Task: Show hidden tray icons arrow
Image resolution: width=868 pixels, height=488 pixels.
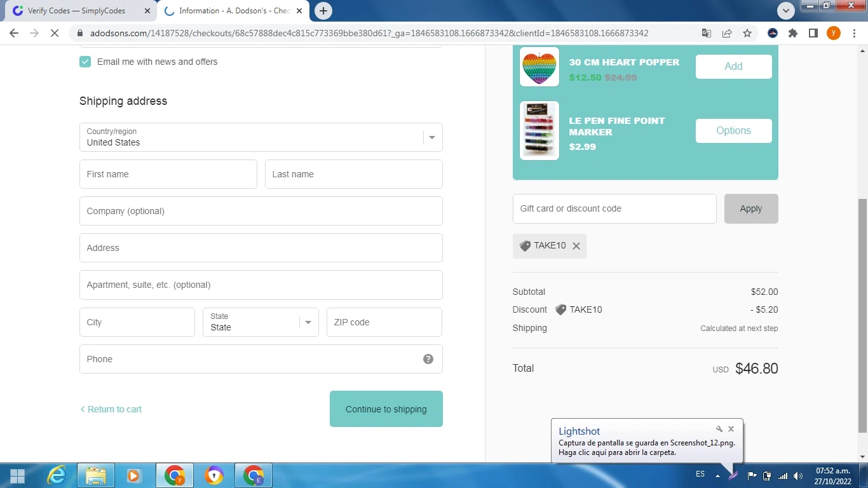Action: tap(718, 475)
